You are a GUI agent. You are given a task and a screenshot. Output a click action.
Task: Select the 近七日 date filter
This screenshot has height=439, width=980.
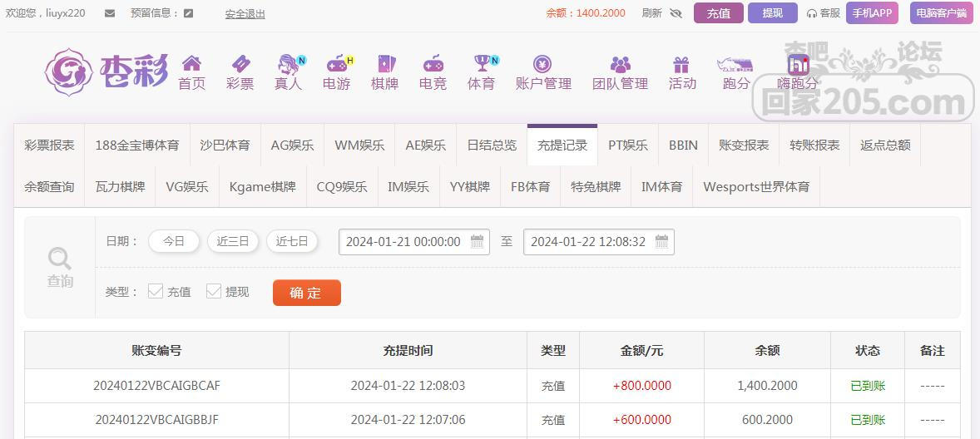tap(292, 242)
